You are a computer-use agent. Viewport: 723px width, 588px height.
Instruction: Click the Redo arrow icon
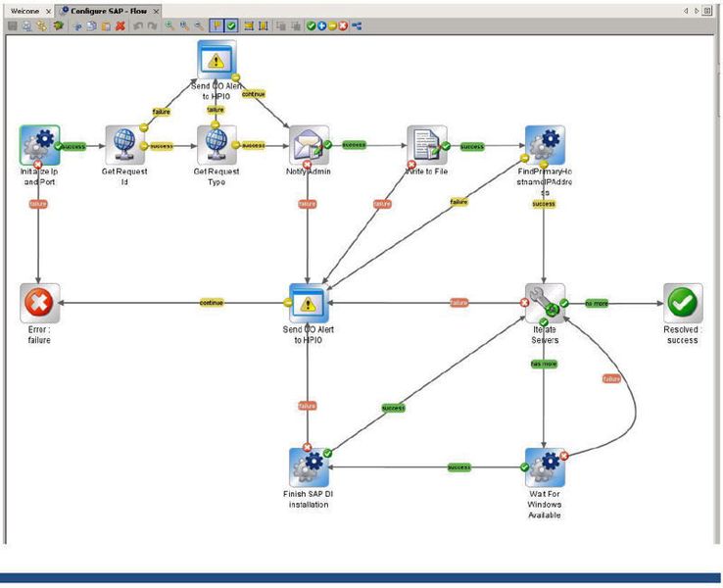152,25
